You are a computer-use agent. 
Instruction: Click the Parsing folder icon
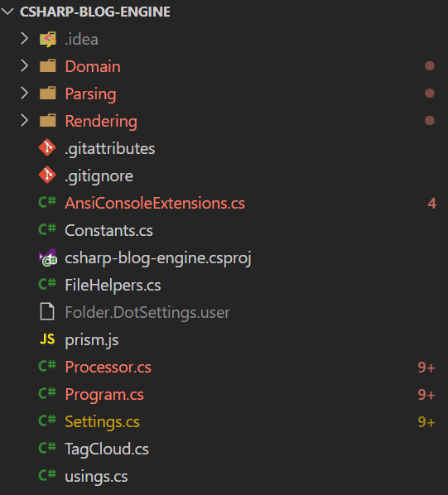pos(48,94)
